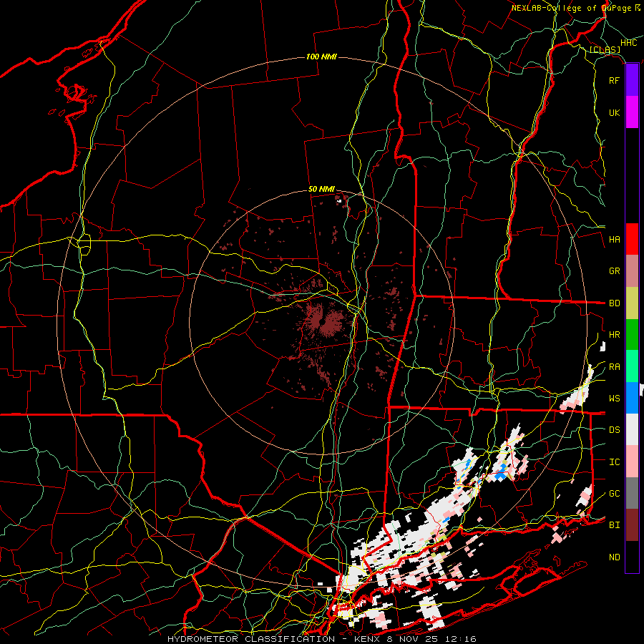Click the 100 NMI range ring label

pyautogui.click(x=321, y=57)
